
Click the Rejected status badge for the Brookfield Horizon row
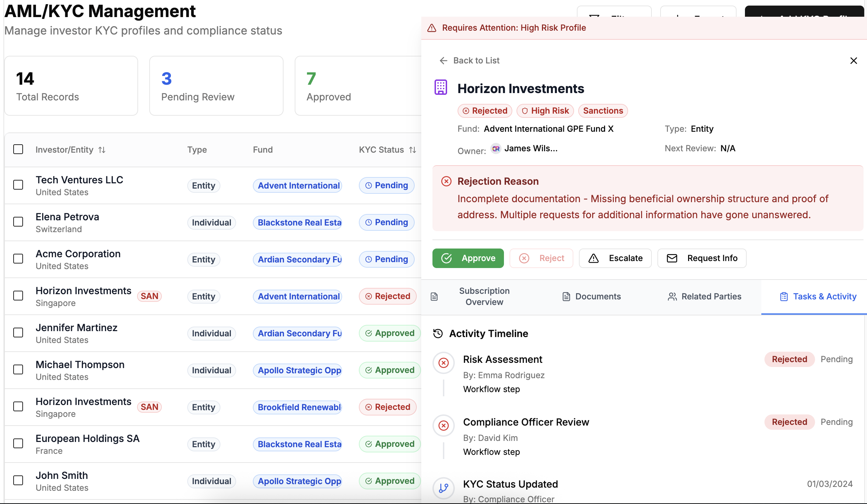click(387, 407)
